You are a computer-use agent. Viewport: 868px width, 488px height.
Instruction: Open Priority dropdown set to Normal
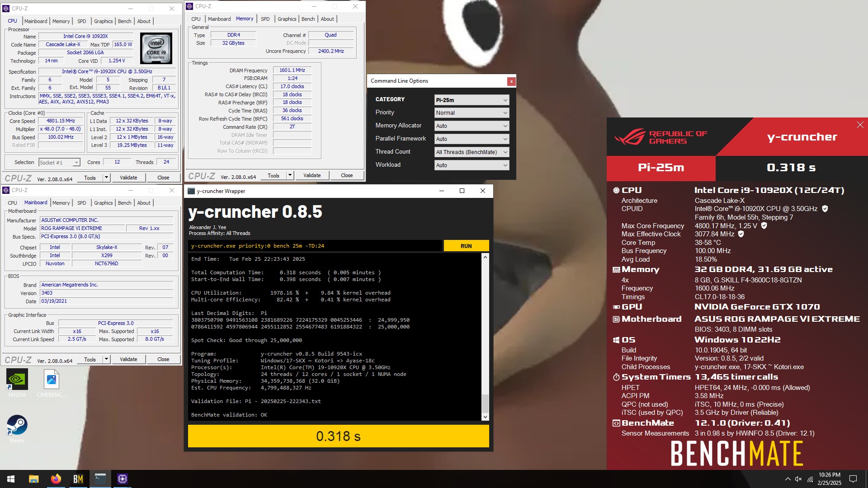tap(472, 113)
